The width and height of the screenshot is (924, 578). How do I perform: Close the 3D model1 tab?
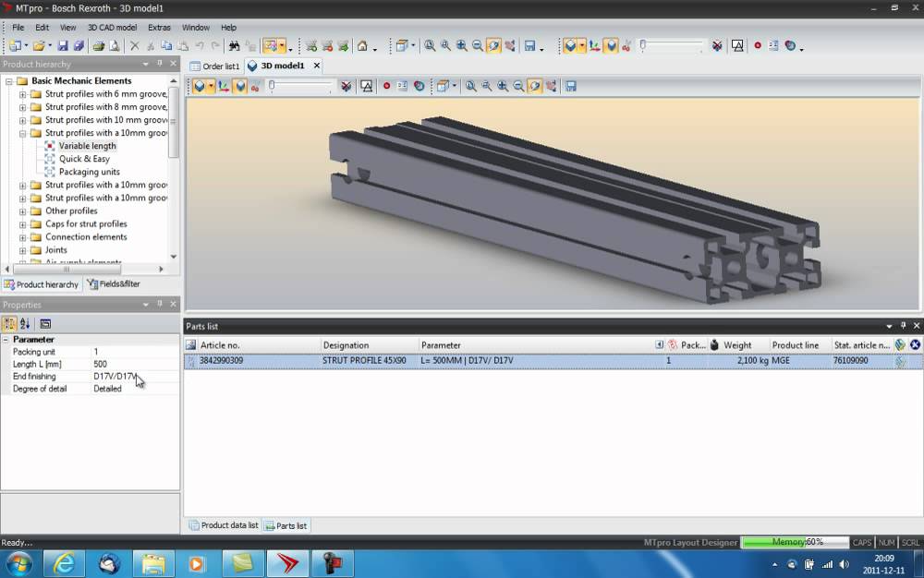[317, 66]
